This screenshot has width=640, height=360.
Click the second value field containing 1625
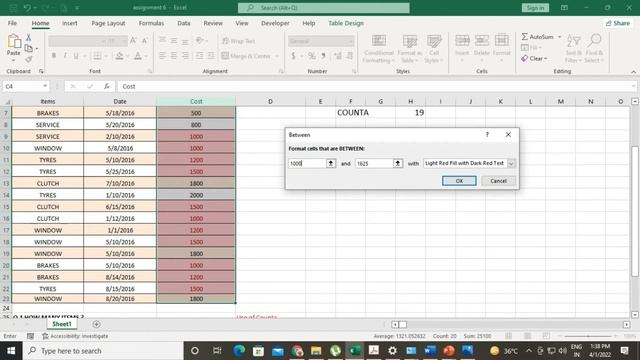click(374, 163)
